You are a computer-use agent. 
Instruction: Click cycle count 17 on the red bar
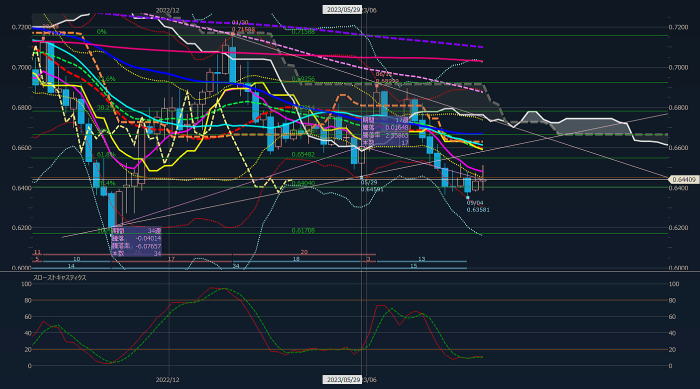click(x=171, y=259)
